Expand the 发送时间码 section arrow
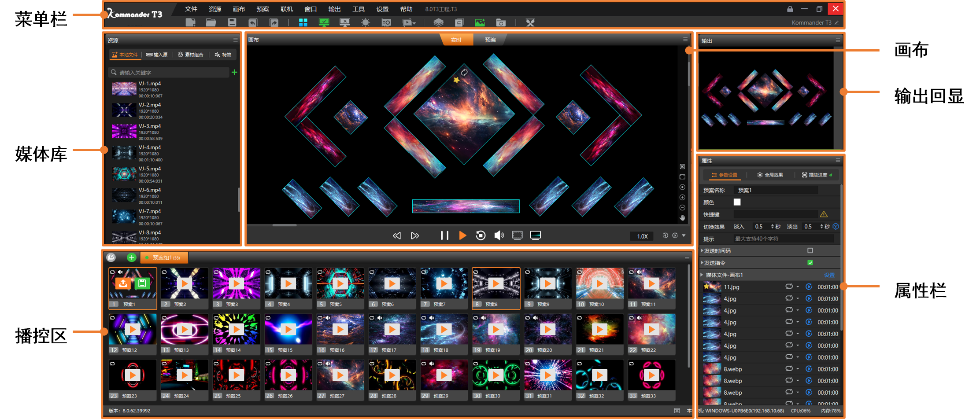The height and width of the screenshot is (419, 980). 702,251
